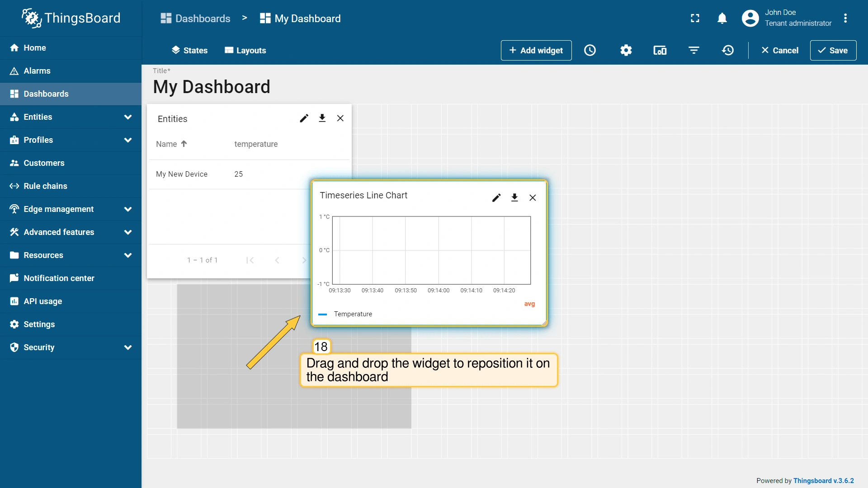
Task: Save the dashboard changes
Action: [x=833, y=50]
